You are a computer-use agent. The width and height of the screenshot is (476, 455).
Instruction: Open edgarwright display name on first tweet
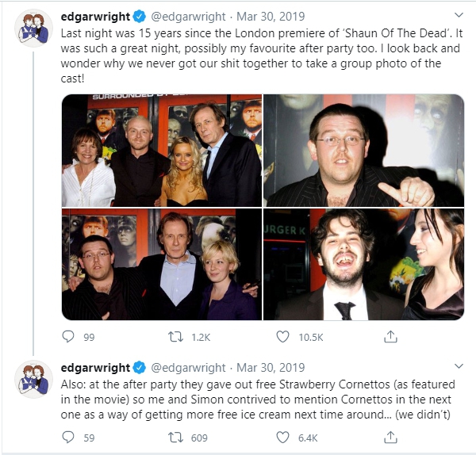(x=95, y=16)
